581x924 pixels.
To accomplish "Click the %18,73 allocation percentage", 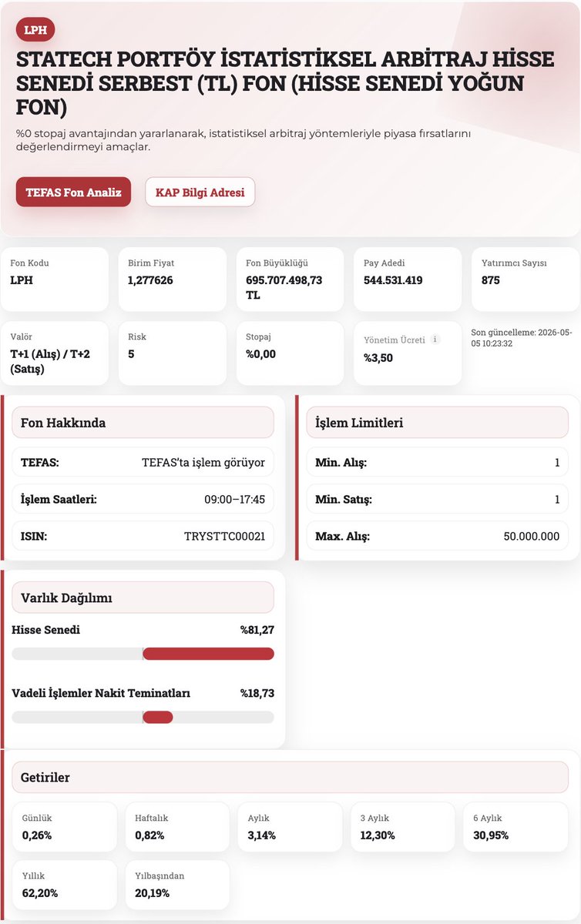I will (x=257, y=693).
